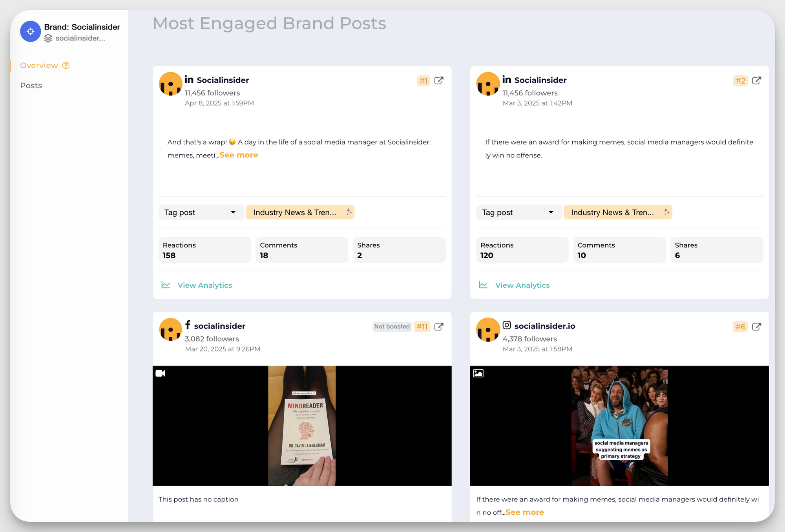The width and height of the screenshot is (785, 532).
Task: Click the image icon on Instagram post
Action: coord(478,373)
